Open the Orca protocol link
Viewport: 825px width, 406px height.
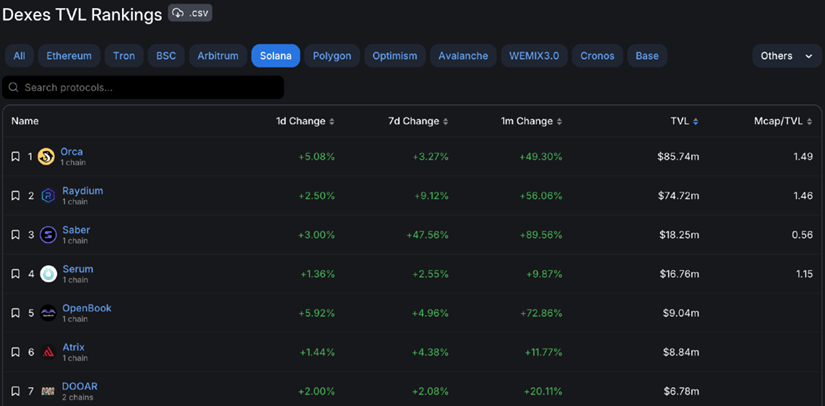(72, 151)
